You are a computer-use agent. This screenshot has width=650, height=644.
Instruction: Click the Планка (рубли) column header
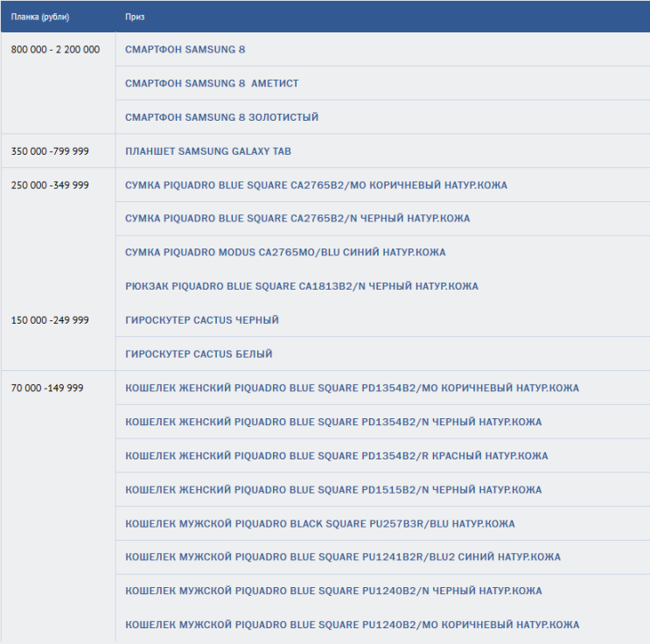[x=40, y=17]
